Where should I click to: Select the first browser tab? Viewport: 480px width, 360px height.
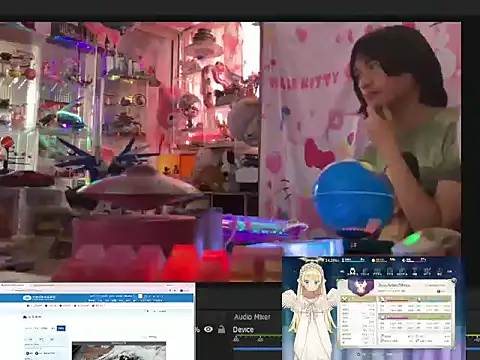pyautogui.click(x=13, y=286)
